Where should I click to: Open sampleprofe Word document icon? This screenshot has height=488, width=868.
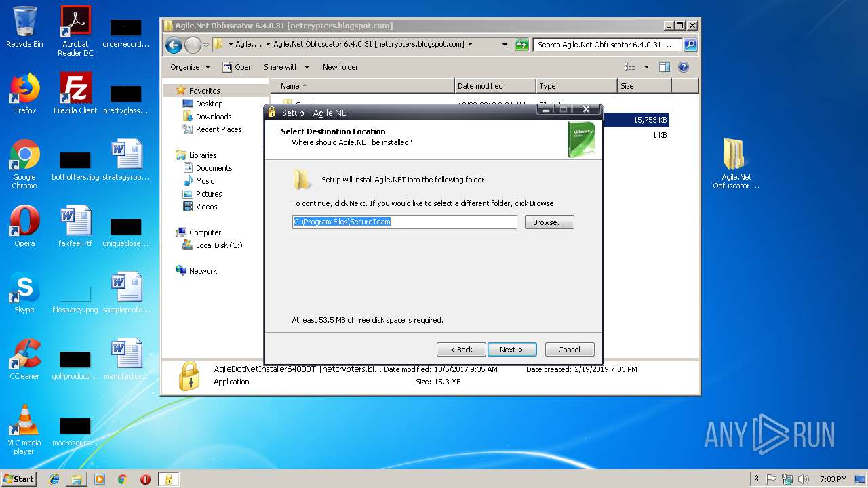tap(126, 293)
